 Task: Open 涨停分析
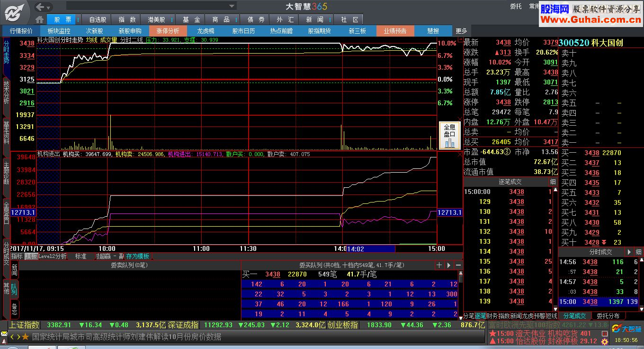tap(168, 31)
